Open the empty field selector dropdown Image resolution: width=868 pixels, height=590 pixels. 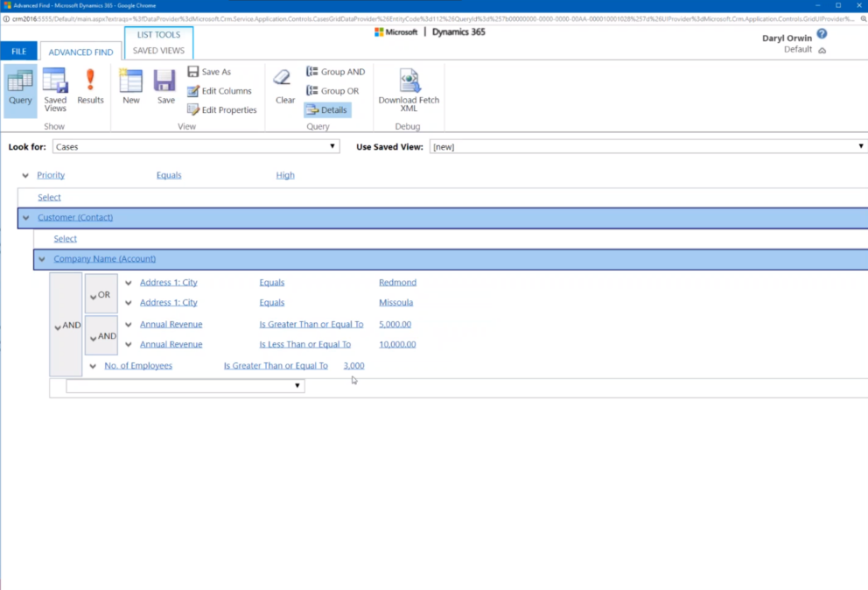click(x=185, y=385)
